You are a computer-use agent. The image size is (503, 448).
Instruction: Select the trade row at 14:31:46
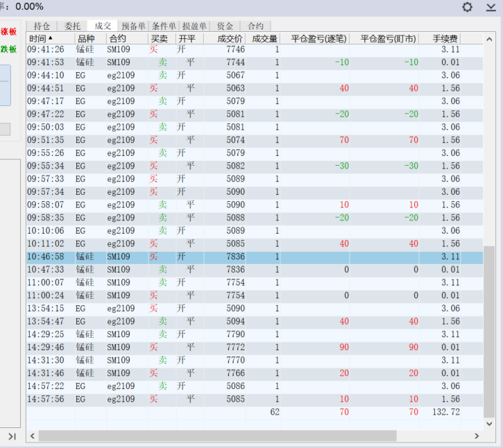[x=255, y=373]
